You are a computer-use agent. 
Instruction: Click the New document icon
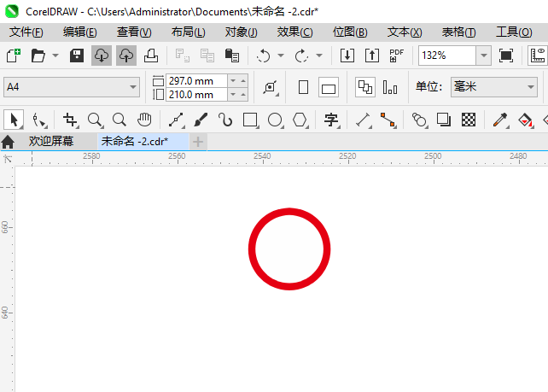point(14,56)
